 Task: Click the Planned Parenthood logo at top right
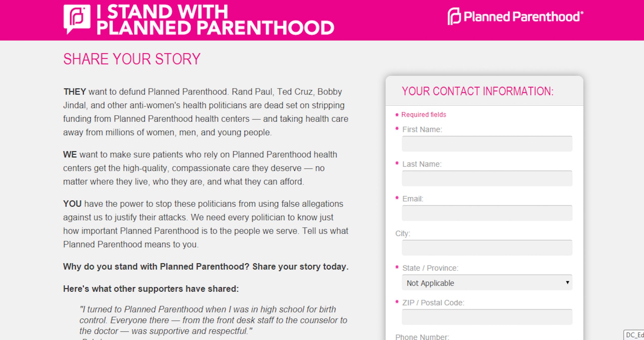point(515,17)
